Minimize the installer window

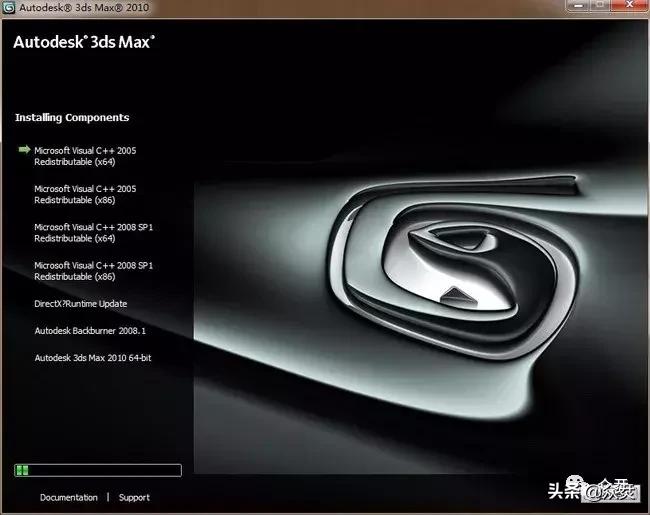point(578,5)
